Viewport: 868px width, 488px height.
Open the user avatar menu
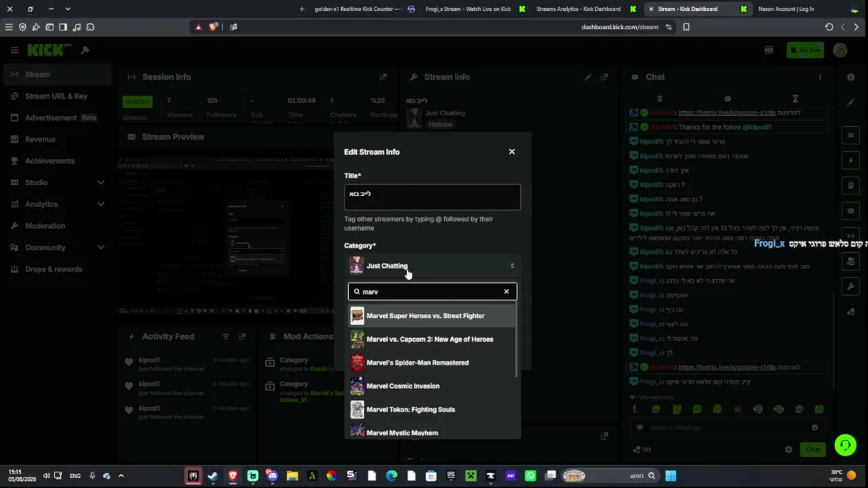pyautogui.click(x=840, y=50)
